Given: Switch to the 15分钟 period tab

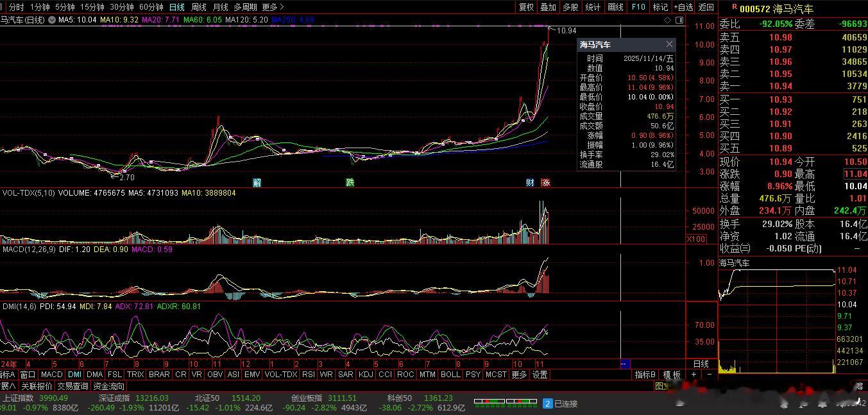Looking at the screenshot, I should (x=92, y=7).
